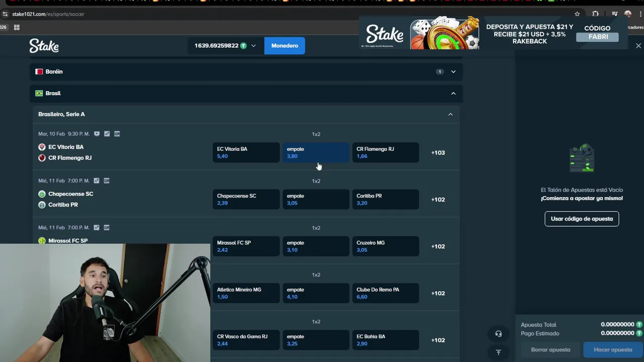Open the Chrome profile avatar
The width and height of the screenshot is (644, 362).
click(x=627, y=14)
